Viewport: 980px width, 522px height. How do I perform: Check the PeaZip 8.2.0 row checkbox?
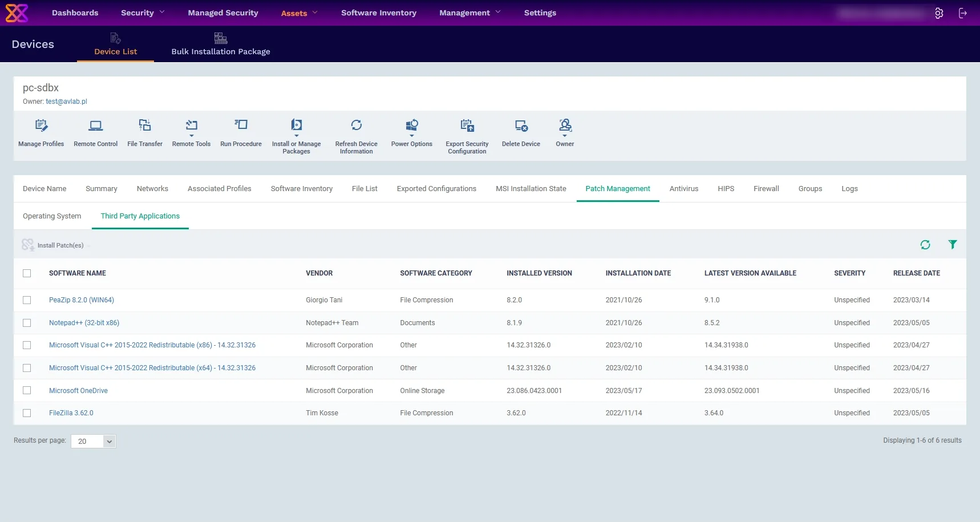[x=27, y=300]
